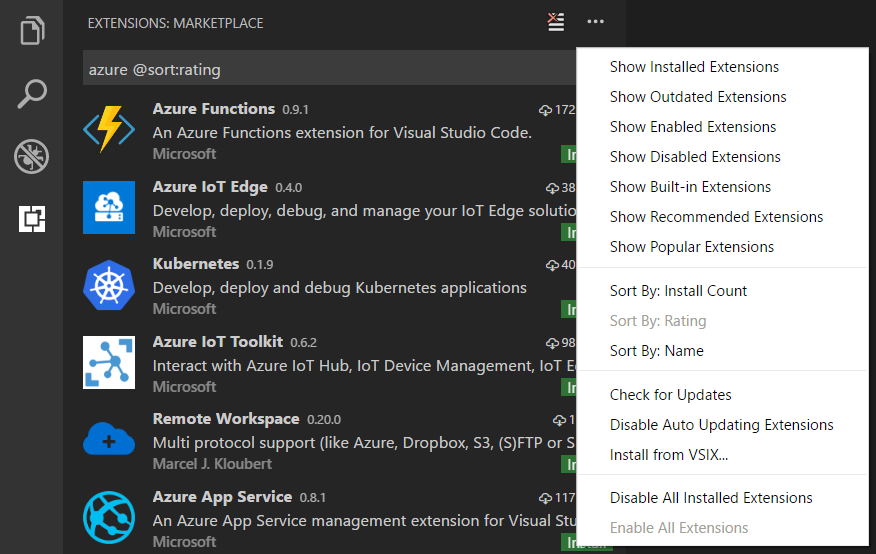876x554 pixels.
Task: Click the Install button for Azure App Service
Action: 569,542
